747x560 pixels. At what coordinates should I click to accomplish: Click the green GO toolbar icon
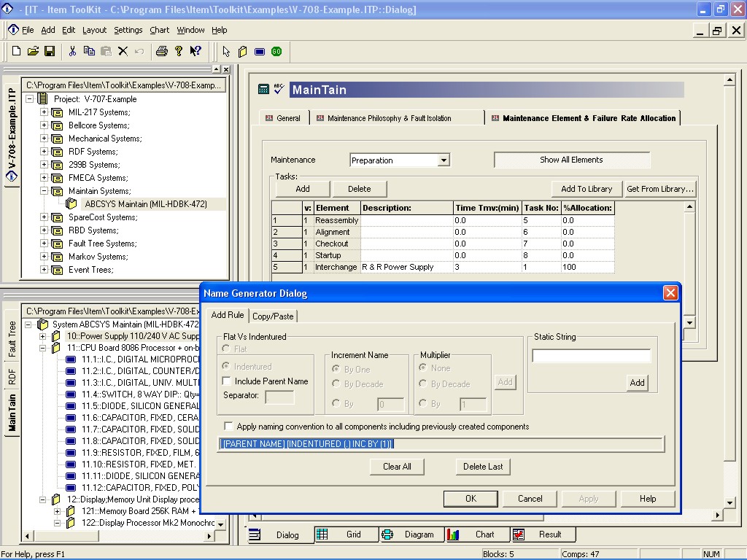[x=276, y=52]
